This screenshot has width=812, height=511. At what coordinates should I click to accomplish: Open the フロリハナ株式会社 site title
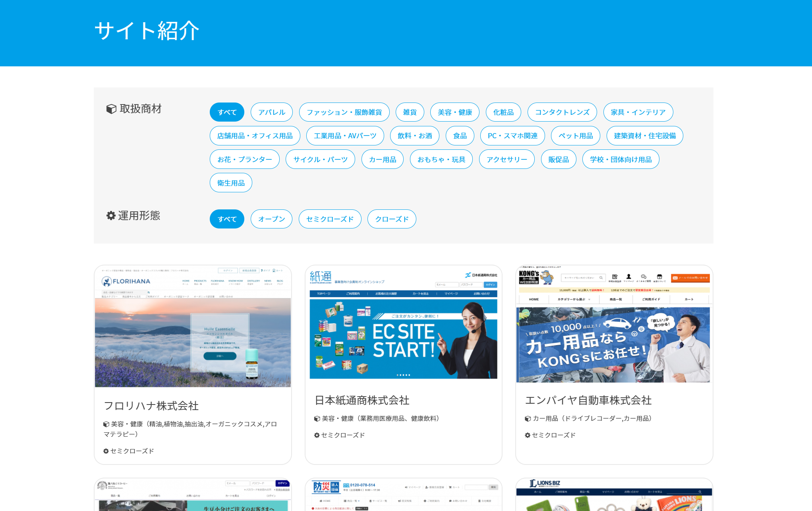click(151, 406)
